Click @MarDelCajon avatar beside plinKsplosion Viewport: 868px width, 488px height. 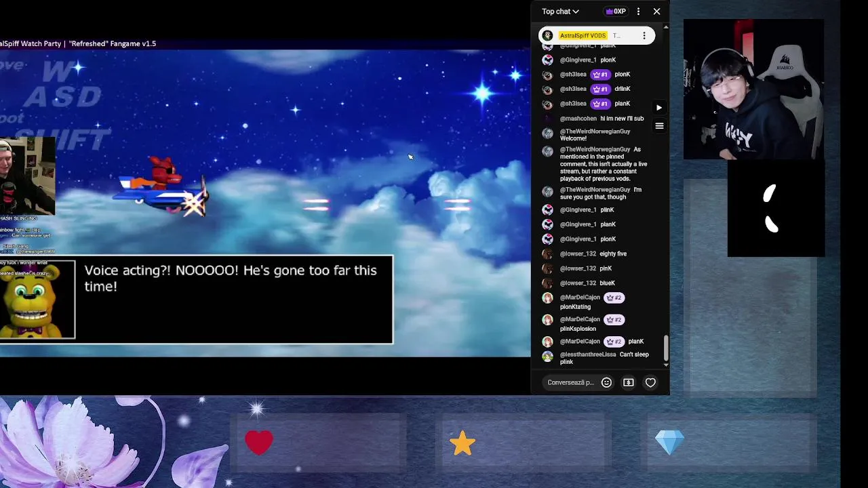pos(548,320)
